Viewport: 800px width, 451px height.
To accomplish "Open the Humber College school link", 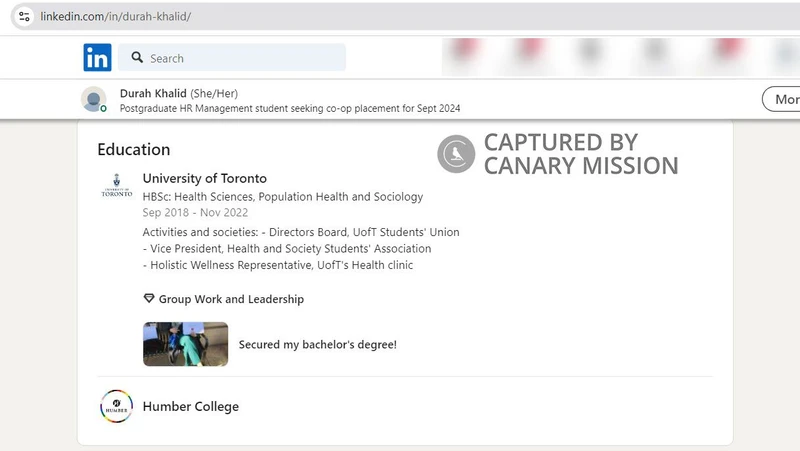I will [x=191, y=407].
